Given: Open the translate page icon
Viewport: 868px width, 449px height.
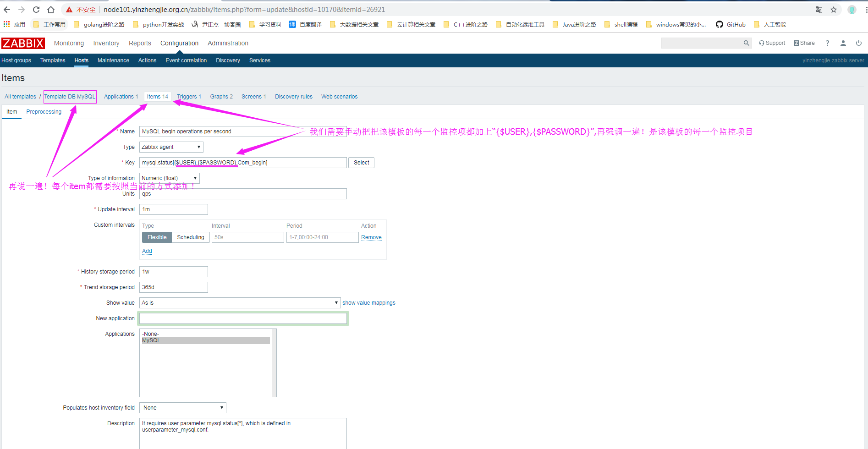Looking at the screenshot, I should [x=819, y=10].
